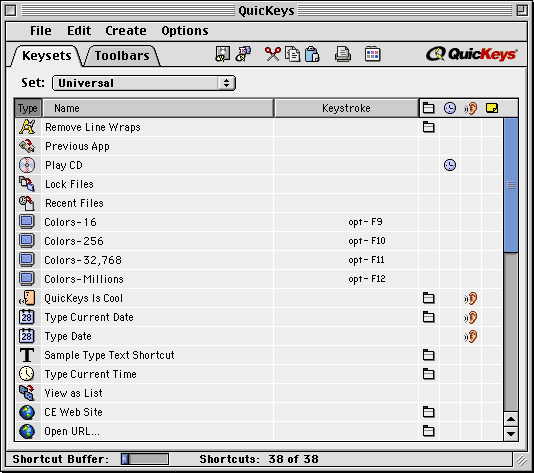Screen dimensions: 534x473
Task: Click the Print icon in toolbar
Action: pos(343,54)
